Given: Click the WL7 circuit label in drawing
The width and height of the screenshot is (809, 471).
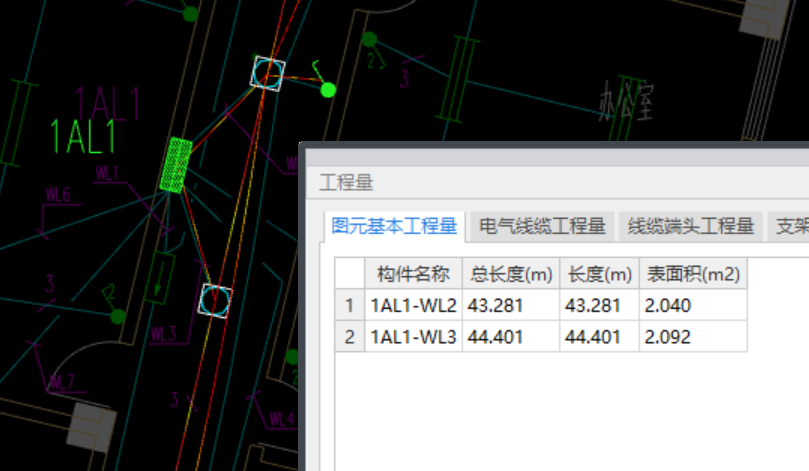Looking at the screenshot, I should coord(62,382).
